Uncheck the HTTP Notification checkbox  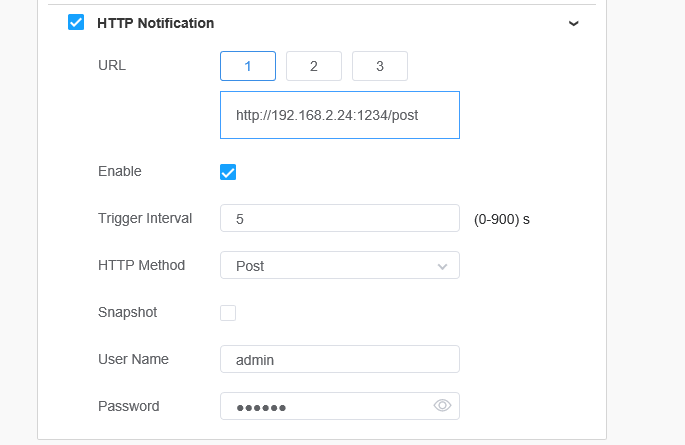pos(76,22)
